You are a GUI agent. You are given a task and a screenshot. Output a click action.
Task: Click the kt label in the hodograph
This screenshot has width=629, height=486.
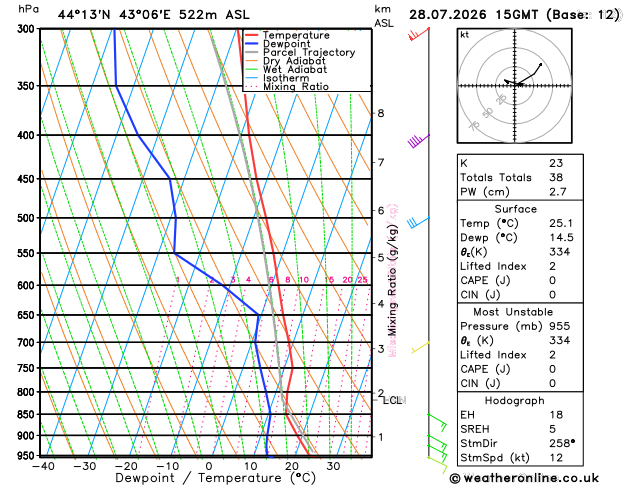coord(465,35)
